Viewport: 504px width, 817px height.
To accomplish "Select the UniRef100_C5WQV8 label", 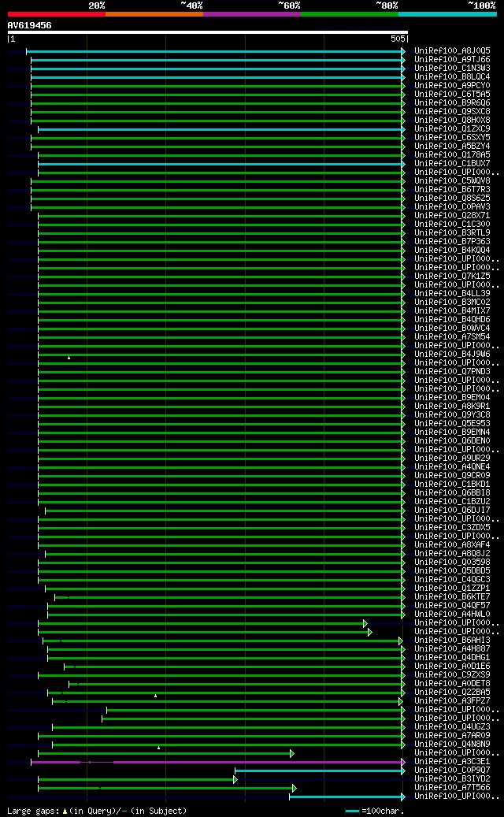I will (x=452, y=180).
